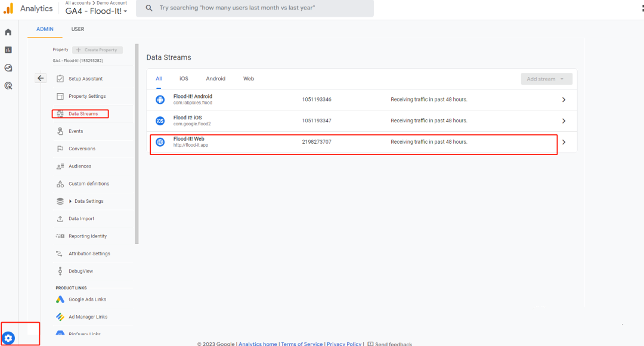The image size is (644, 346).
Task: Switch to the USER tab
Action: pyautogui.click(x=78, y=29)
